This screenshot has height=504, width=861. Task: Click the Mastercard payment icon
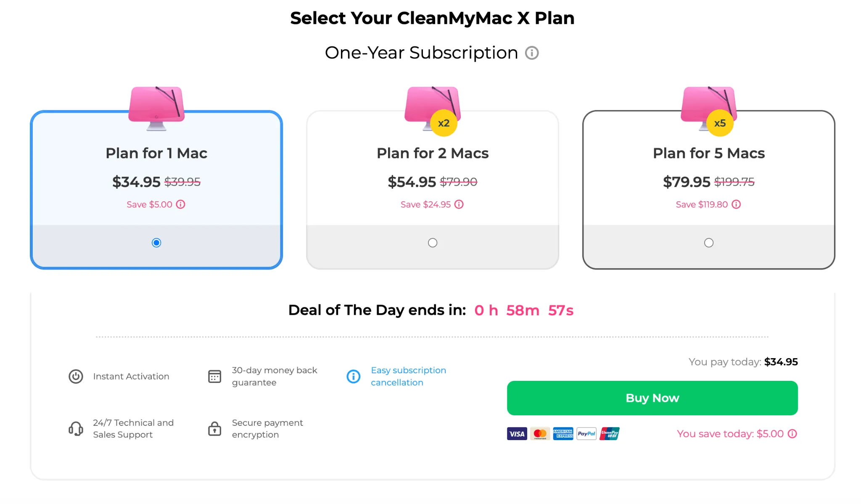540,433
